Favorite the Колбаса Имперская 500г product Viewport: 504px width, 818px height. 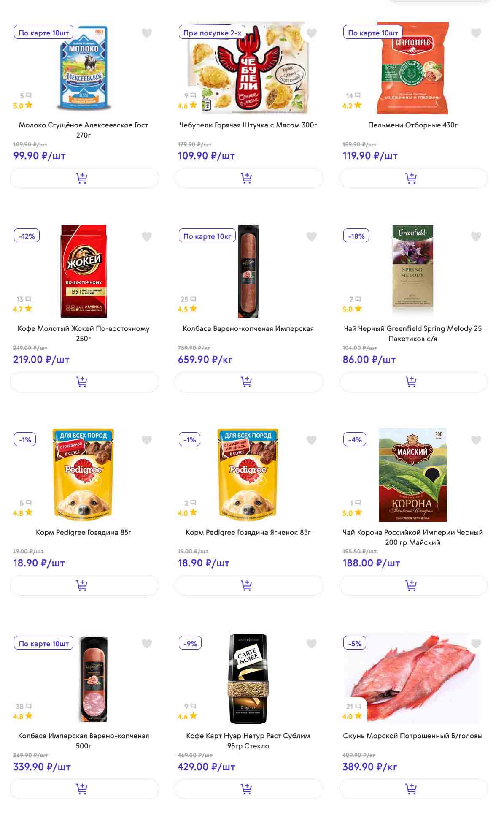coord(146,644)
